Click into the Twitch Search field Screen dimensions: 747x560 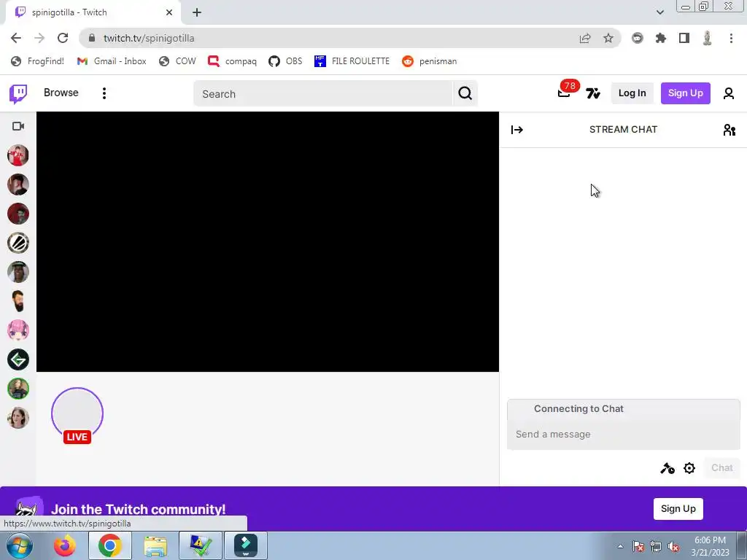pos(323,94)
